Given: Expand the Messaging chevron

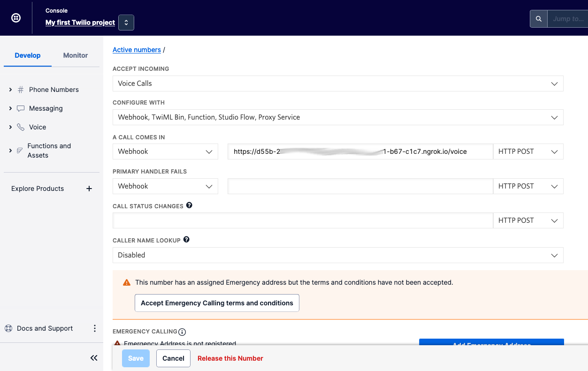Looking at the screenshot, I should click(x=10, y=108).
